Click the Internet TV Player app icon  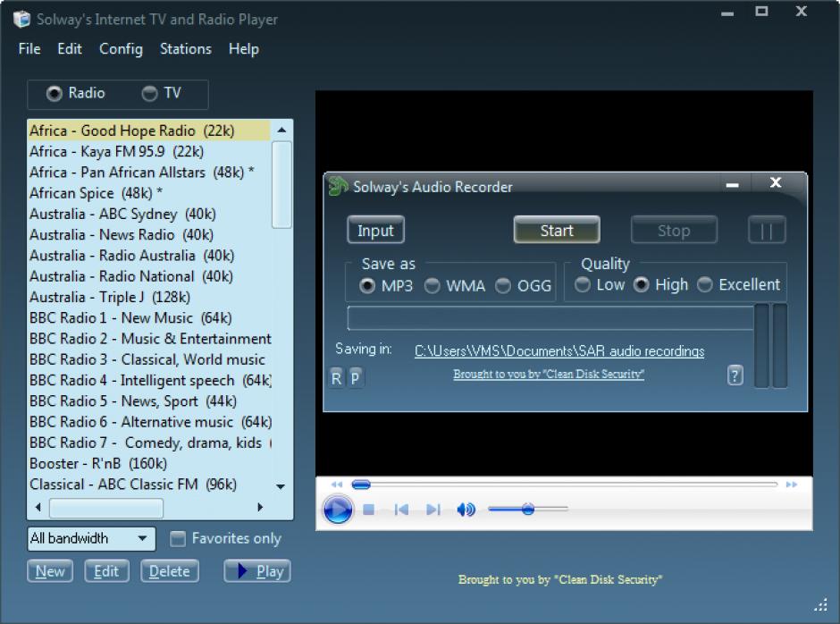pos(21,20)
